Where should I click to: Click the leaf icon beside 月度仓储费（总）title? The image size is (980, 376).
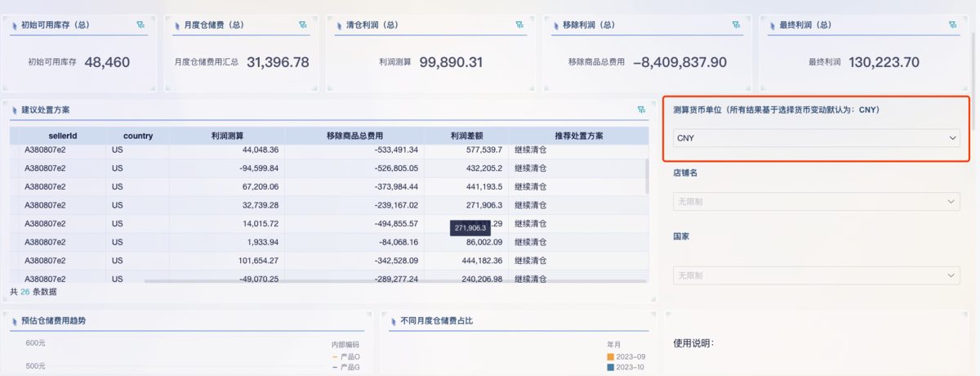[176, 25]
